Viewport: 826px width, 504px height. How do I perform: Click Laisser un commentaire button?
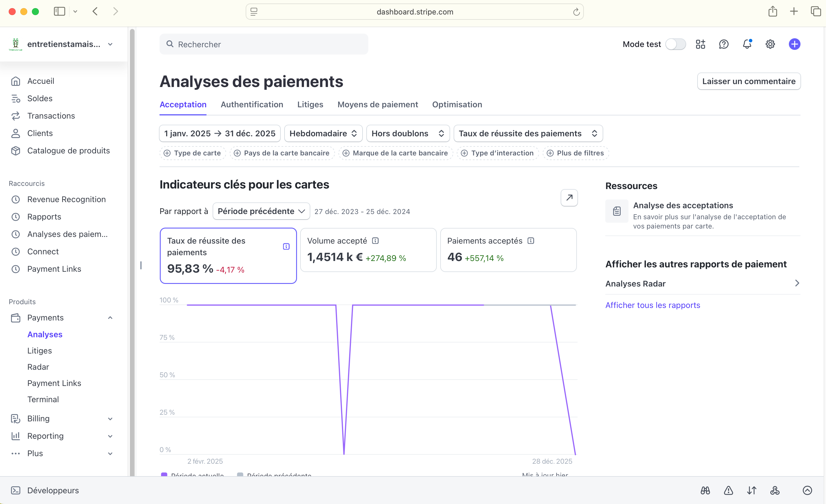[749, 81]
